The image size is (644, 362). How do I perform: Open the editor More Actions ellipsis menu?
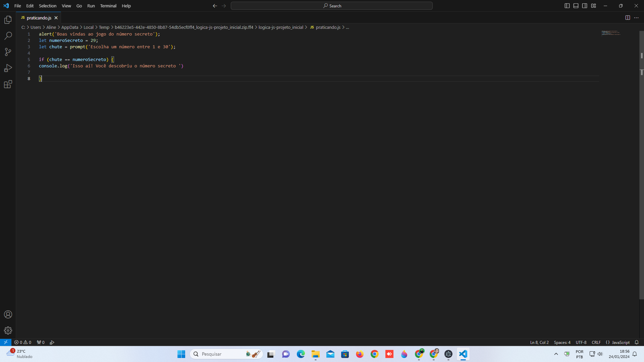click(x=636, y=18)
